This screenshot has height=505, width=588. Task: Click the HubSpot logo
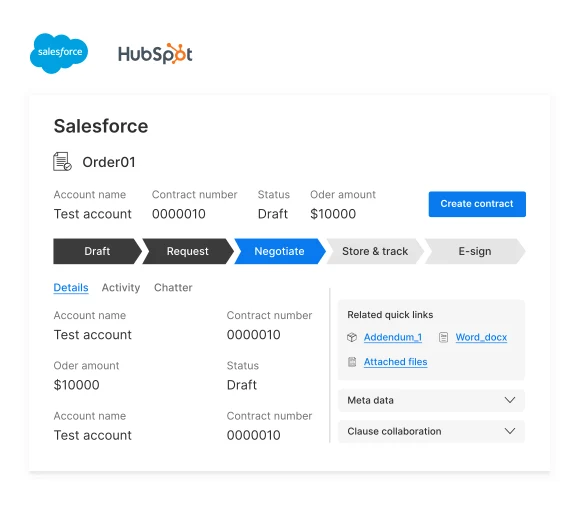[155, 54]
